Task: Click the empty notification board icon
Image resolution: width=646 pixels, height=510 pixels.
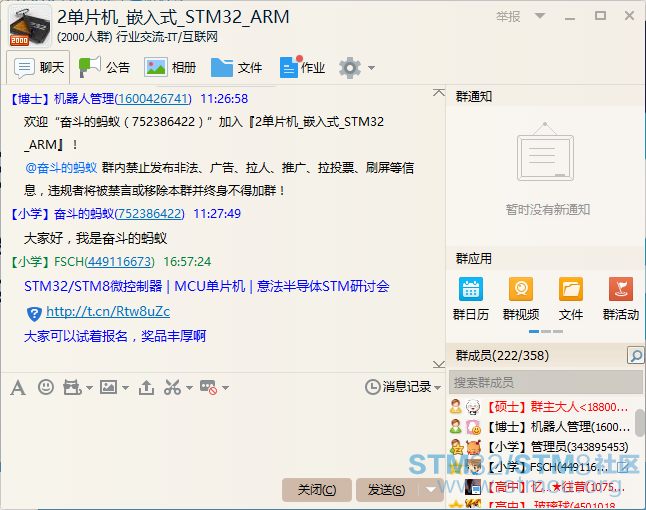Action: point(545,152)
